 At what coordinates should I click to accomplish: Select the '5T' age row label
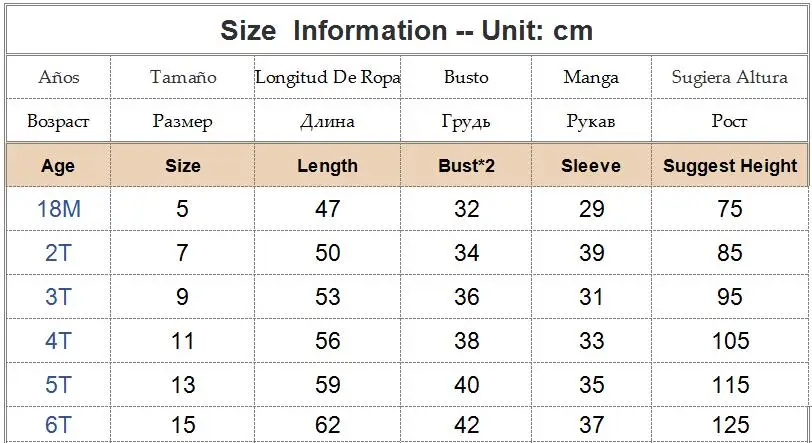click(x=57, y=385)
